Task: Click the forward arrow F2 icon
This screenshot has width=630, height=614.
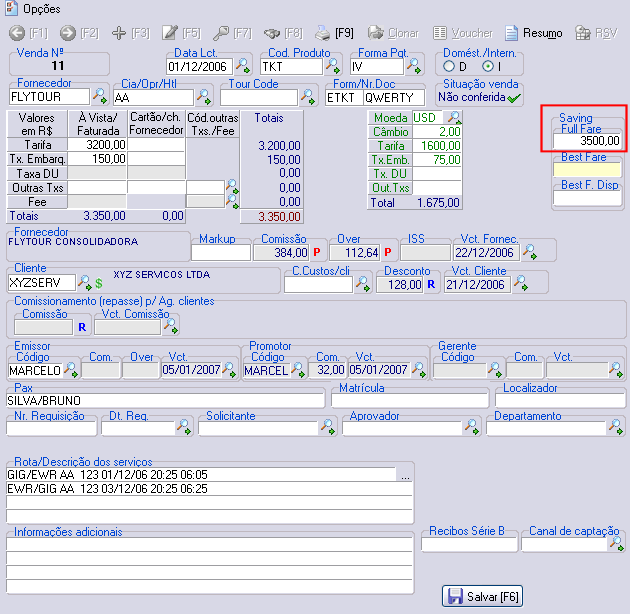Action: point(68,33)
